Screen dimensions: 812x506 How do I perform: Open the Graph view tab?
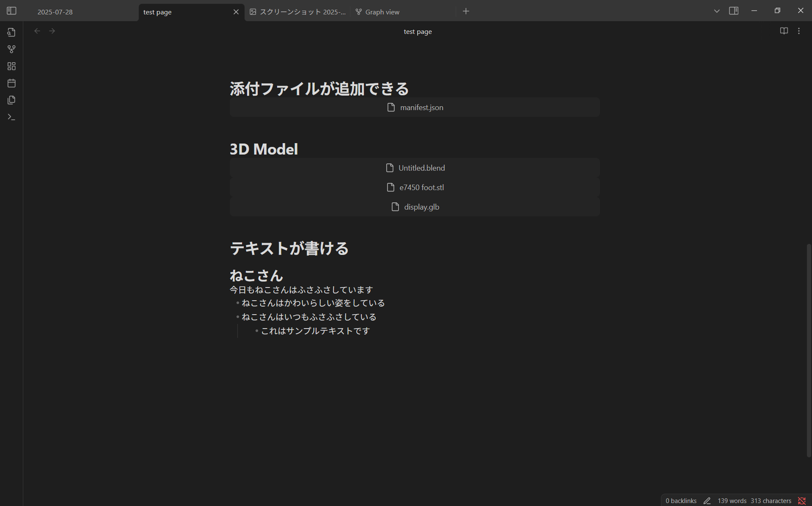(403, 12)
